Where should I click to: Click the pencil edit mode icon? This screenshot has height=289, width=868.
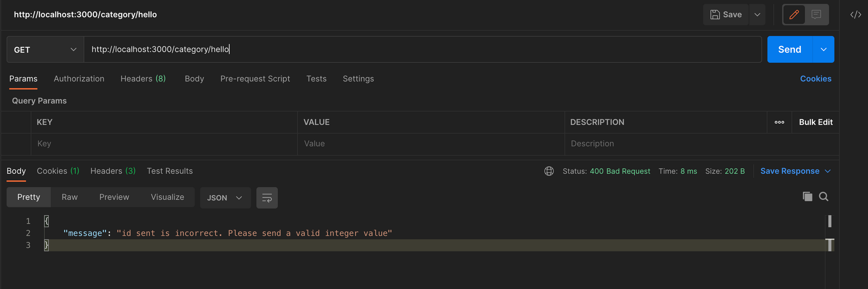(794, 15)
